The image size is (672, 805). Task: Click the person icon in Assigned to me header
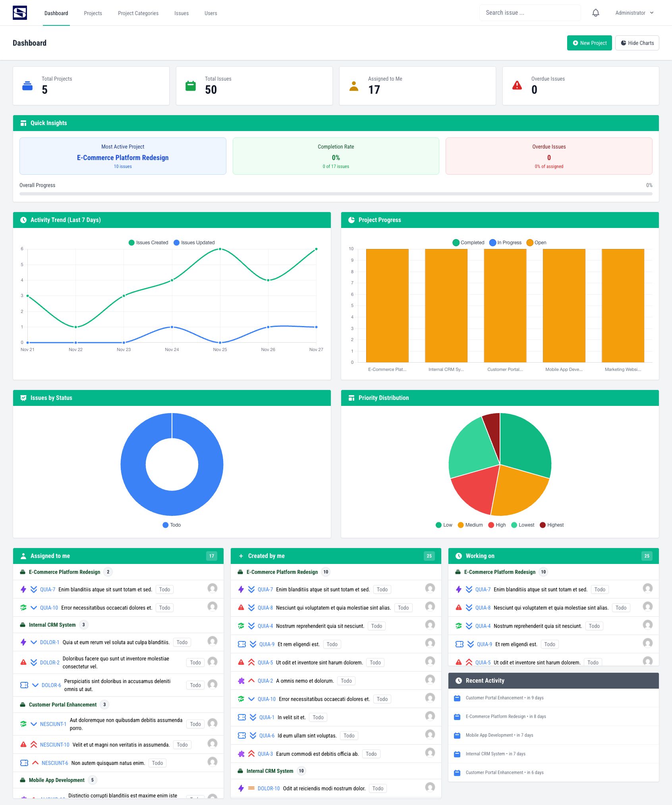23,556
